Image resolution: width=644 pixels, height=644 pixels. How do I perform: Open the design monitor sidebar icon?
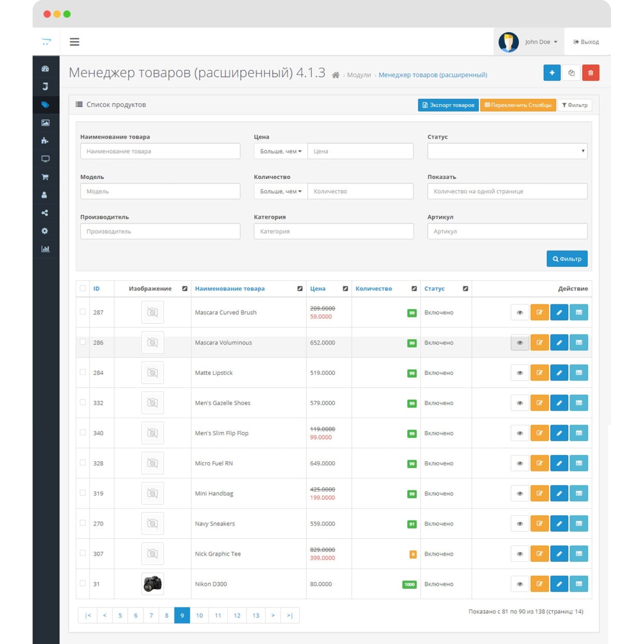(x=45, y=159)
